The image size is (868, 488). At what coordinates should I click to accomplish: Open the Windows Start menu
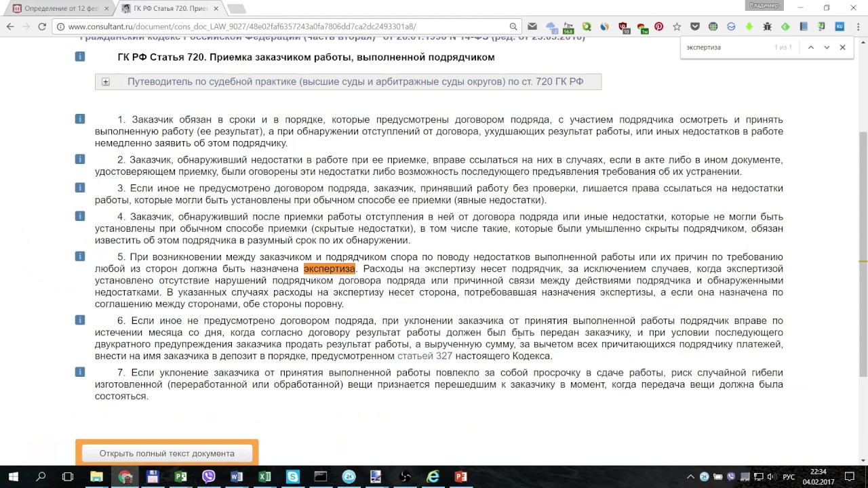13,476
